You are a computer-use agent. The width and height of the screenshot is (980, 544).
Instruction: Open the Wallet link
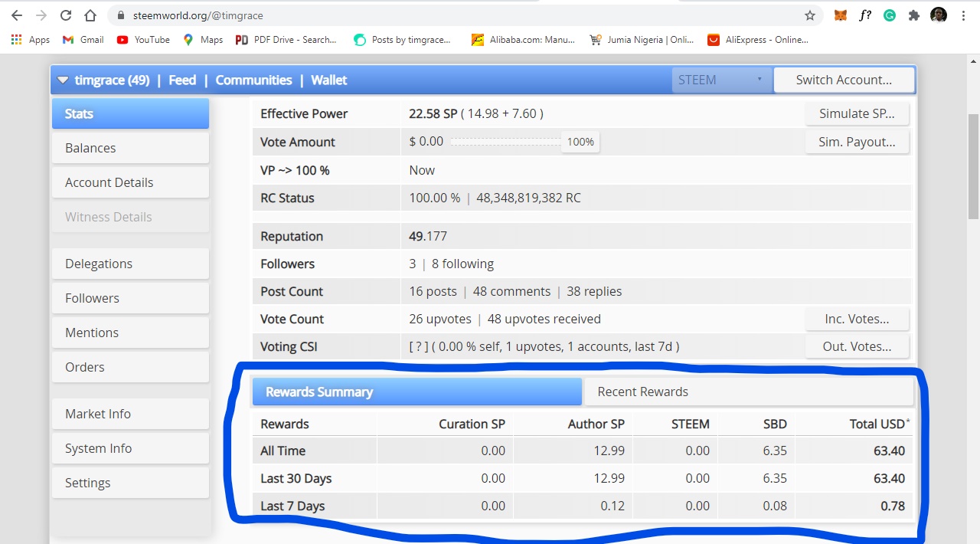point(329,80)
